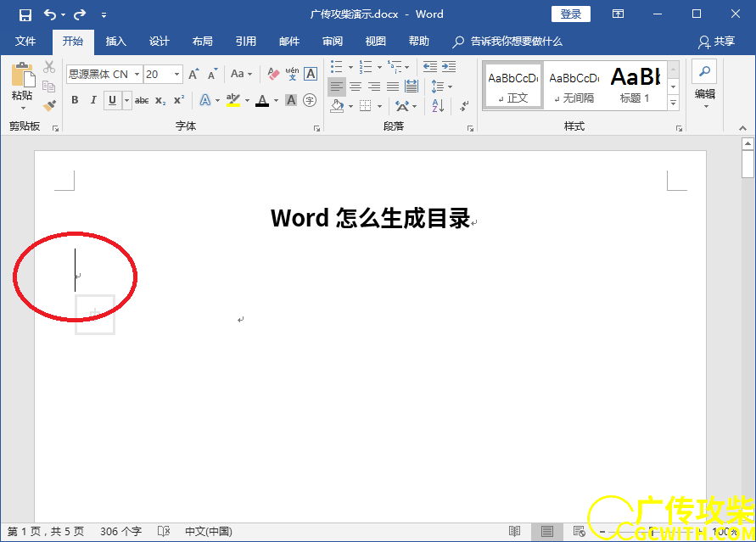Toggle italic formatting

tap(93, 100)
